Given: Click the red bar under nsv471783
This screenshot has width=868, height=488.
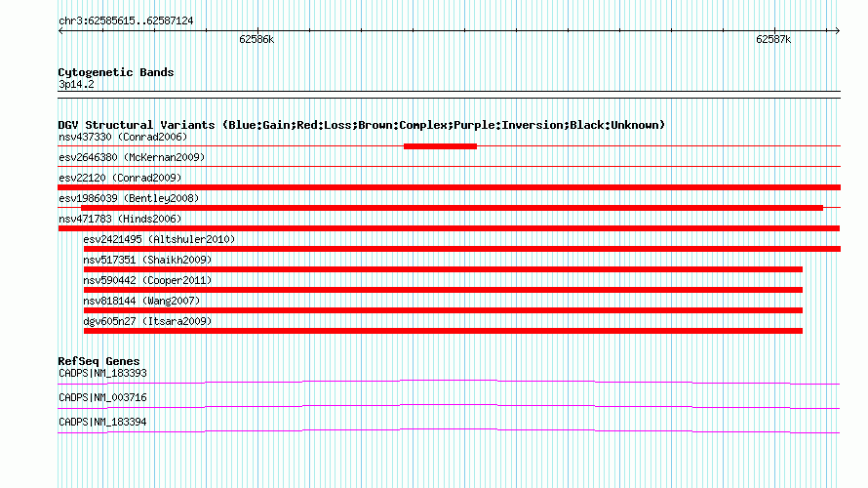Looking at the screenshot, I should (x=449, y=228).
